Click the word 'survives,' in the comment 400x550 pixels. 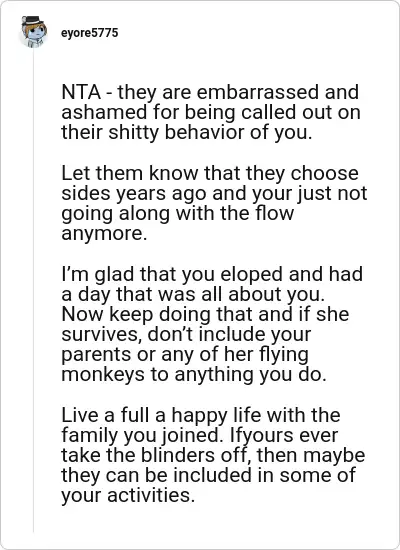[x=102, y=335]
